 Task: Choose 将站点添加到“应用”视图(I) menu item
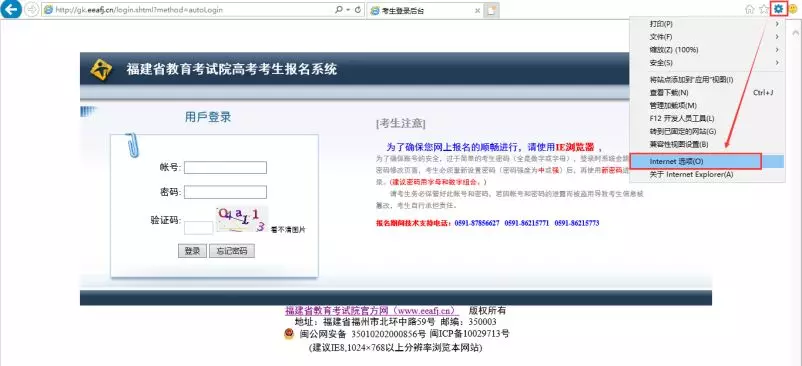(x=706, y=80)
